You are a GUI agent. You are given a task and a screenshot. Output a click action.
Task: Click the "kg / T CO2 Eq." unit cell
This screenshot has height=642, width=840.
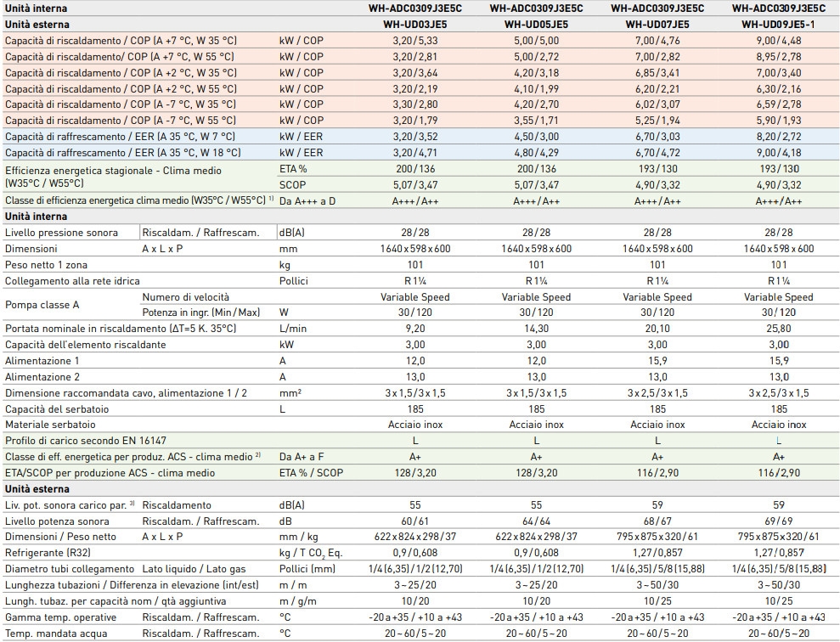click(311, 553)
